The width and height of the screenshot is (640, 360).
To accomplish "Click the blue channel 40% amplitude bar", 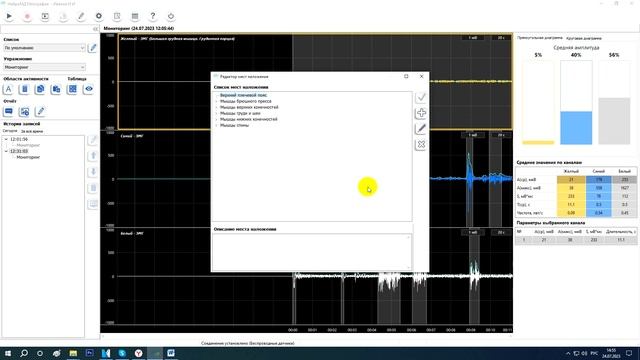I will click(x=576, y=128).
